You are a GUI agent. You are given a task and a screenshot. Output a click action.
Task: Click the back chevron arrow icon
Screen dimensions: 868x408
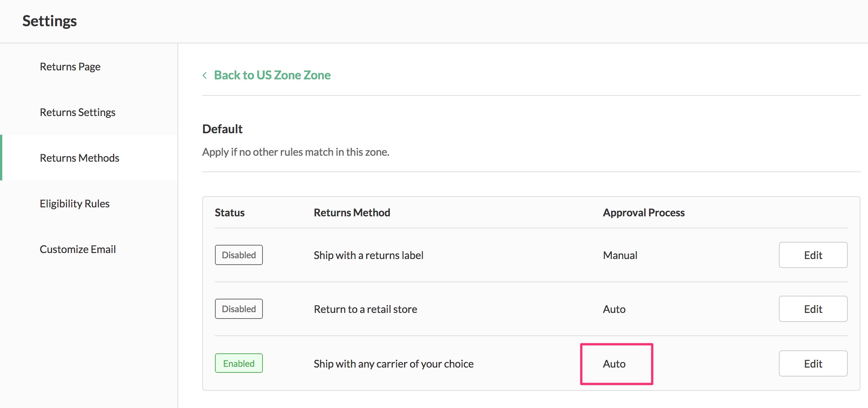tap(205, 76)
